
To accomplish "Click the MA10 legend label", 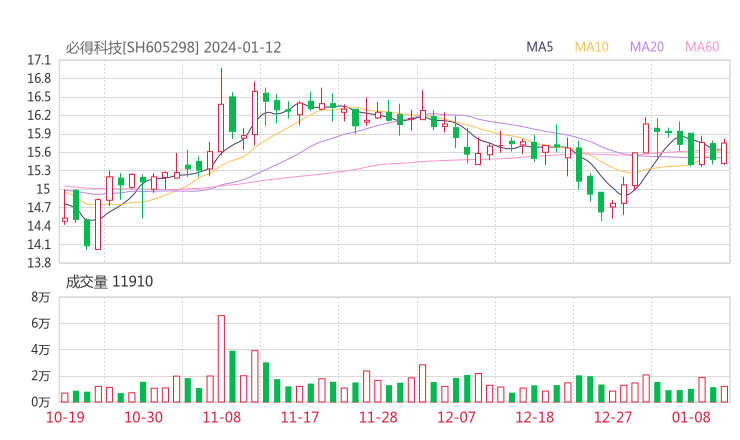I will tap(591, 47).
